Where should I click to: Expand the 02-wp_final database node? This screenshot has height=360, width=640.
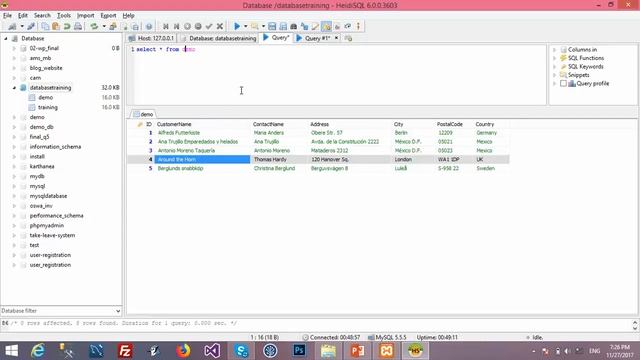(14, 48)
